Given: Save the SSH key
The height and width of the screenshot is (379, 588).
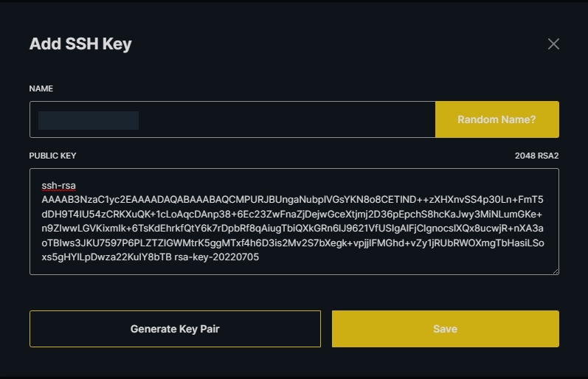Looking at the screenshot, I should click(x=445, y=329).
